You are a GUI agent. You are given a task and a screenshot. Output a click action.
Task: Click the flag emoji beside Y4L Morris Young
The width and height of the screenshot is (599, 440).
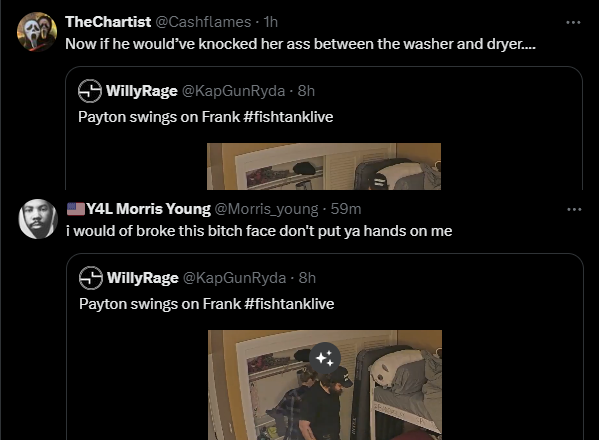point(76,209)
